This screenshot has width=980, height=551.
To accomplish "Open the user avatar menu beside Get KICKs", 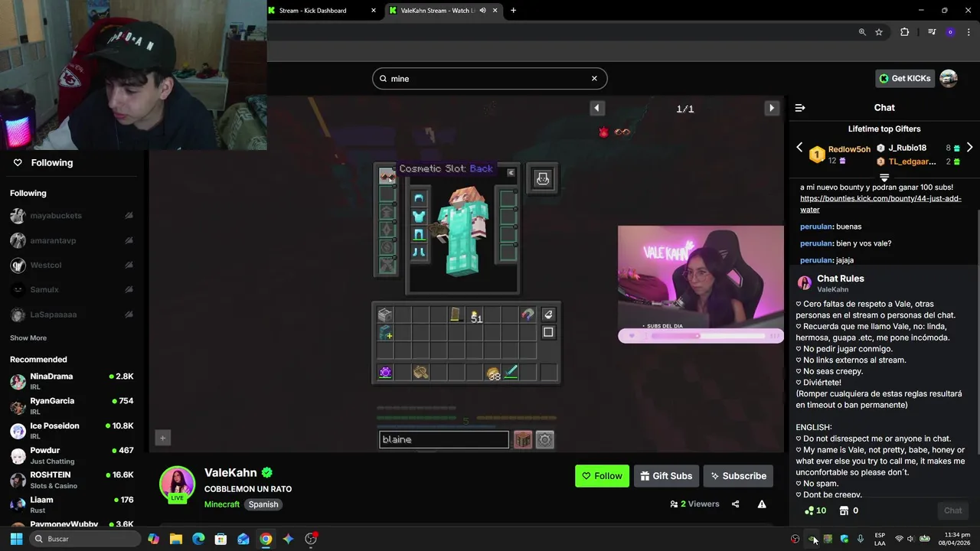I will point(949,78).
